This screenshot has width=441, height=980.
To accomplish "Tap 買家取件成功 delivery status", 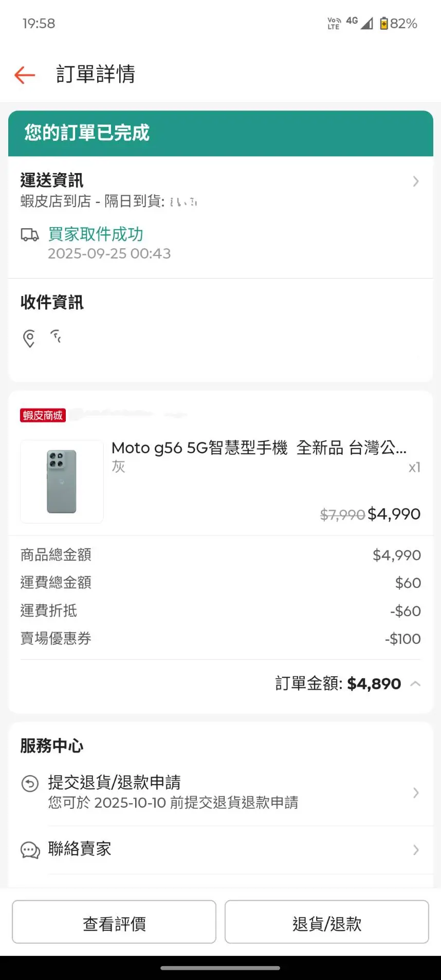I will [x=96, y=234].
